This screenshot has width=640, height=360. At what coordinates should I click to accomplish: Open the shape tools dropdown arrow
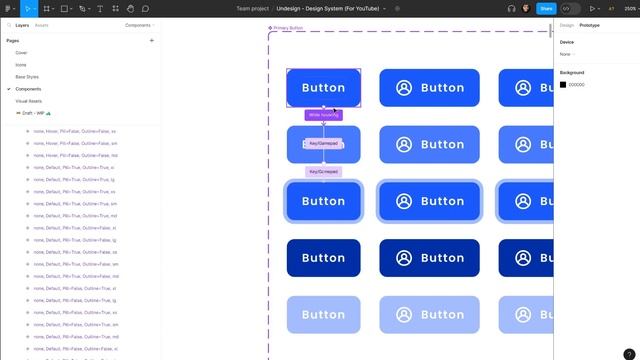pos(71,9)
